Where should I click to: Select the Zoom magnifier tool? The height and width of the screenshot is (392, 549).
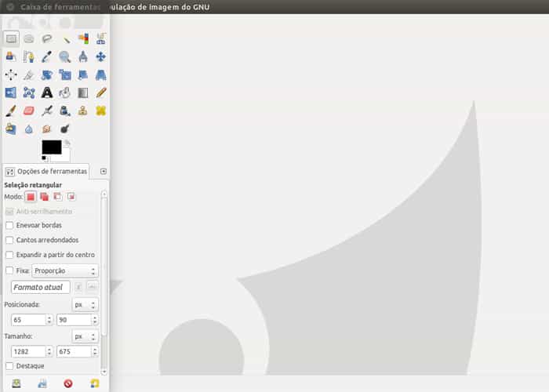65,56
